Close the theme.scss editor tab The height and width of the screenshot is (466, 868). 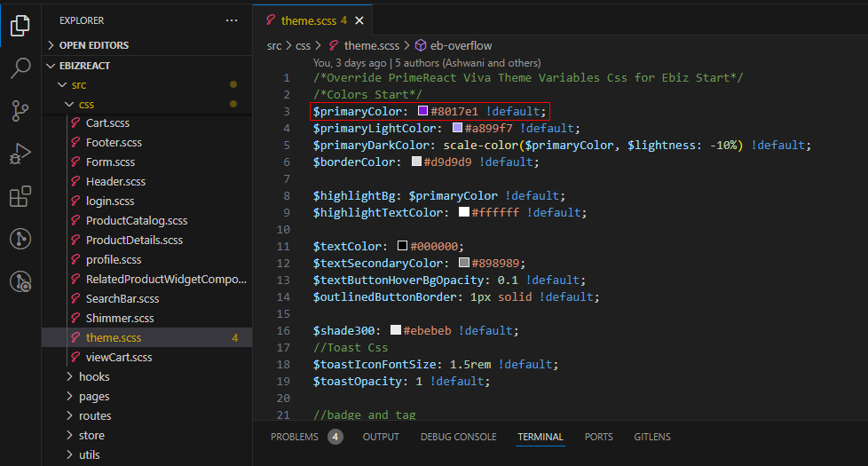click(359, 20)
